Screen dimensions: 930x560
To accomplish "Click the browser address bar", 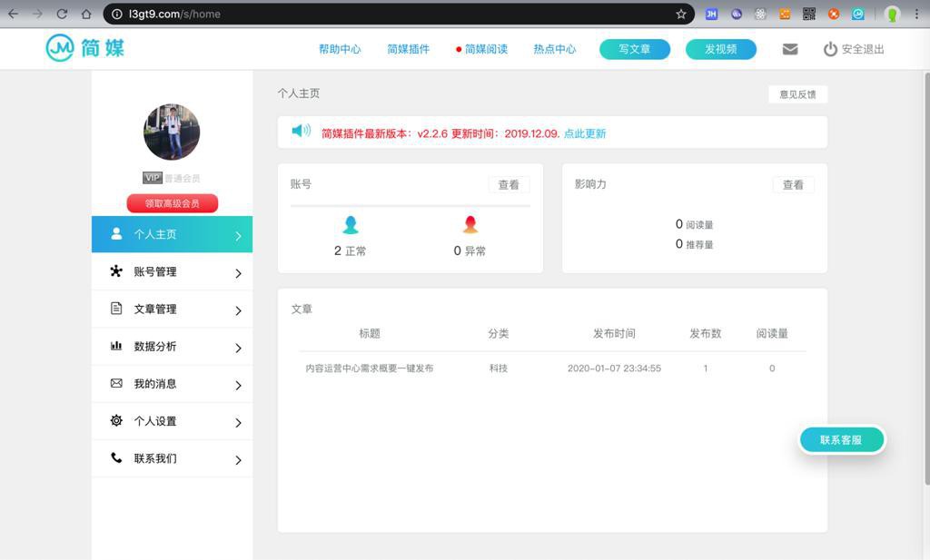I will tap(398, 14).
